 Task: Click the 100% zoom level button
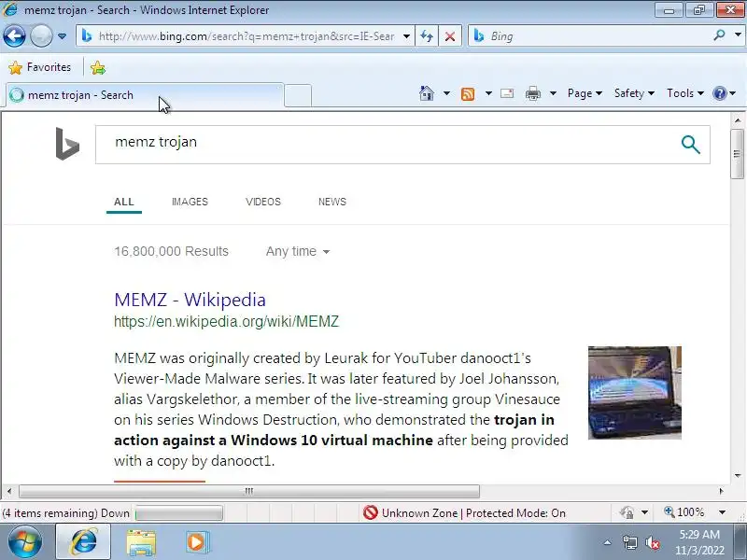pos(684,512)
